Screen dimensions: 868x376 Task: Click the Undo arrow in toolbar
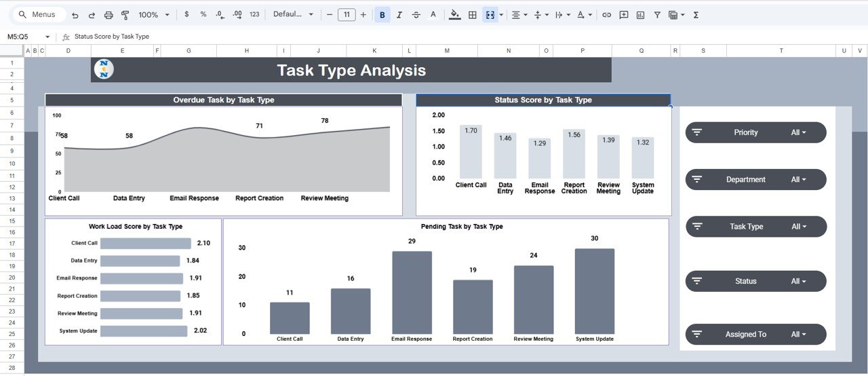click(x=75, y=15)
